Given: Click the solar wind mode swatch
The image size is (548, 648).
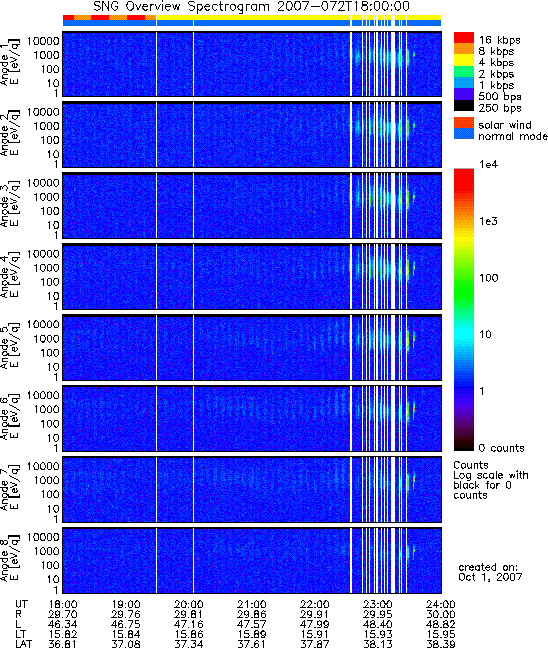Looking at the screenshot, I should coord(464,123).
